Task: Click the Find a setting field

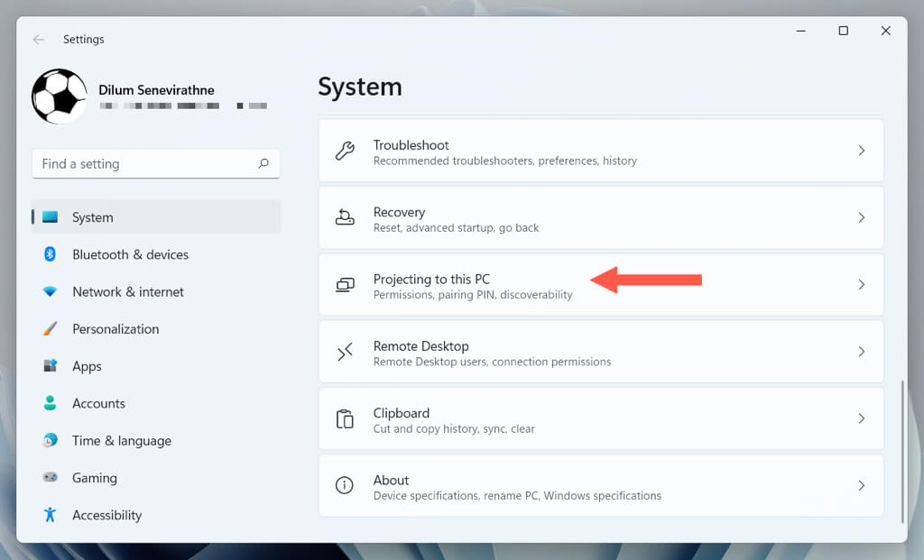Action: point(144,164)
